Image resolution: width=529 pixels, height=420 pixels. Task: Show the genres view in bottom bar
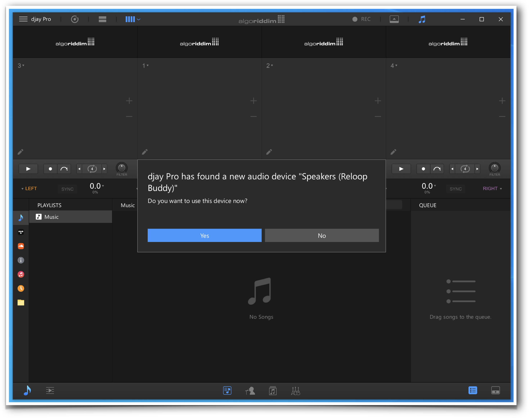point(295,390)
